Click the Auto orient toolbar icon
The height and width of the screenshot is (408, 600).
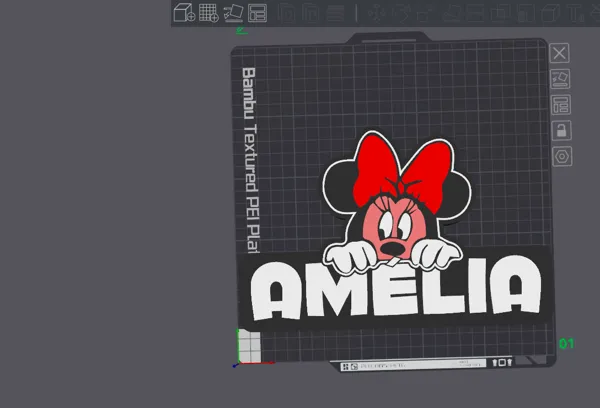coord(233,13)
